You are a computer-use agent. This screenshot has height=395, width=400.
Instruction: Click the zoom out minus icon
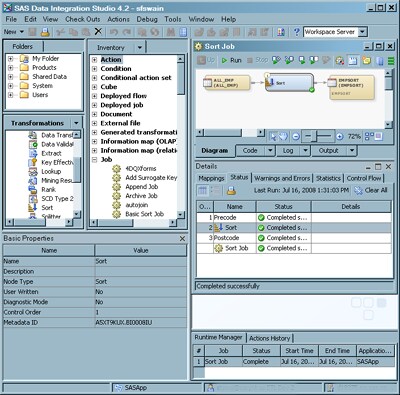click(296, 136)
